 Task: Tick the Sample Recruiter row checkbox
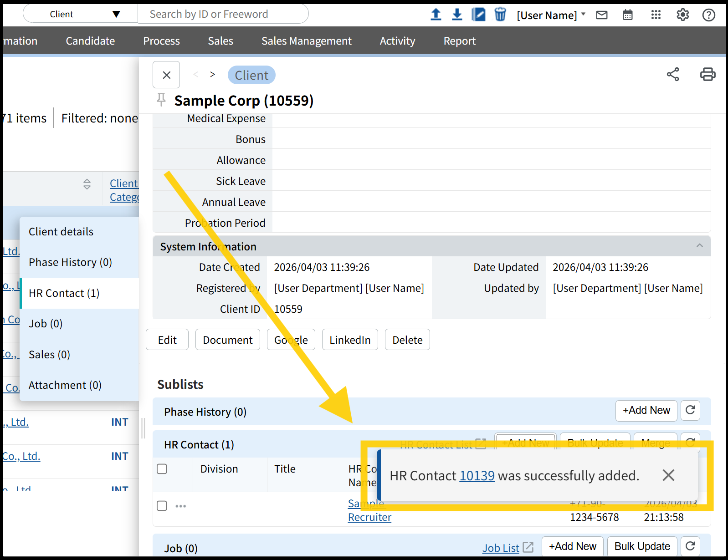162,506
